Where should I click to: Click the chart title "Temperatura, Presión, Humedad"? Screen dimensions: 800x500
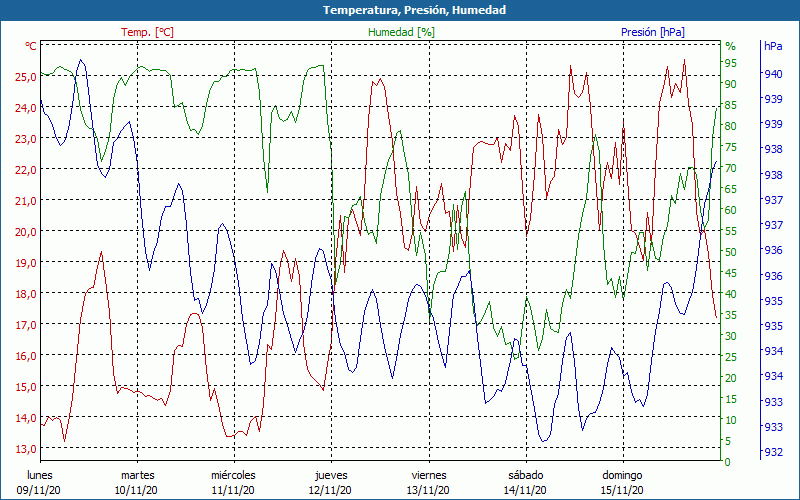pos(414,10)
